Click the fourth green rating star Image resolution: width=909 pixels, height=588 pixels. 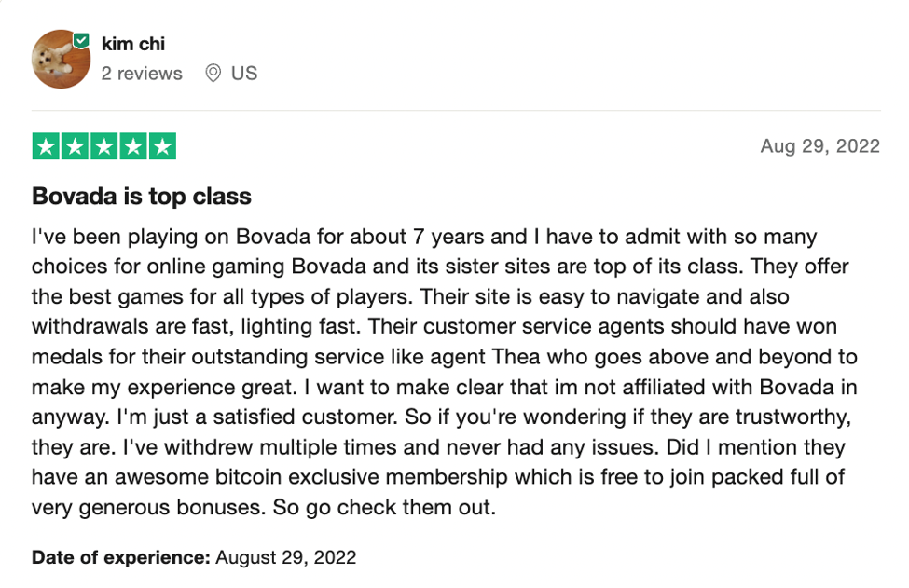coord(132,146)
